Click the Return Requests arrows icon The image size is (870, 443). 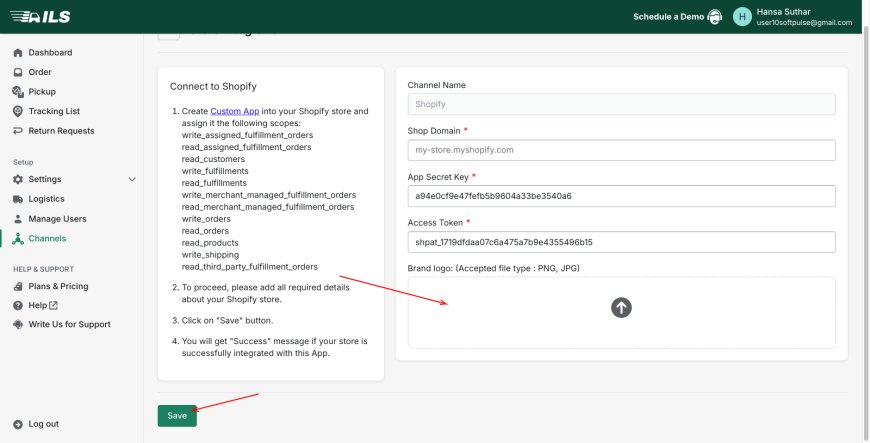(x=18, y=131)
